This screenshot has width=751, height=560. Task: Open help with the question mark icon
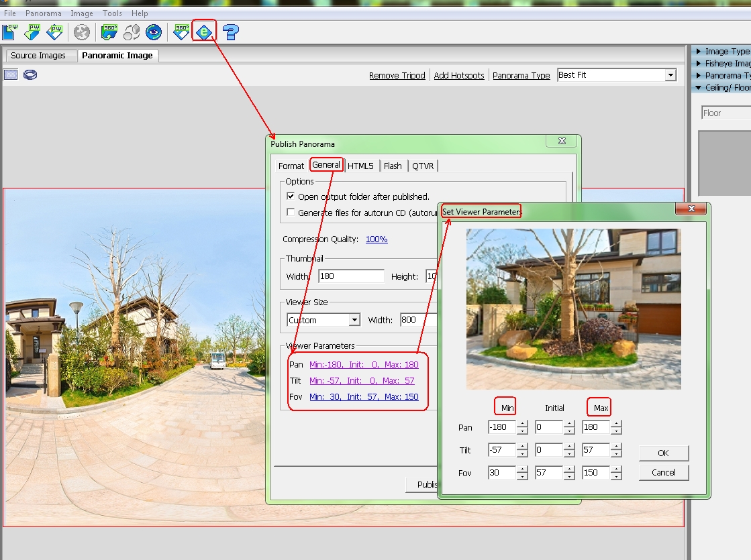pyautogui.click(x=231, y=32)
